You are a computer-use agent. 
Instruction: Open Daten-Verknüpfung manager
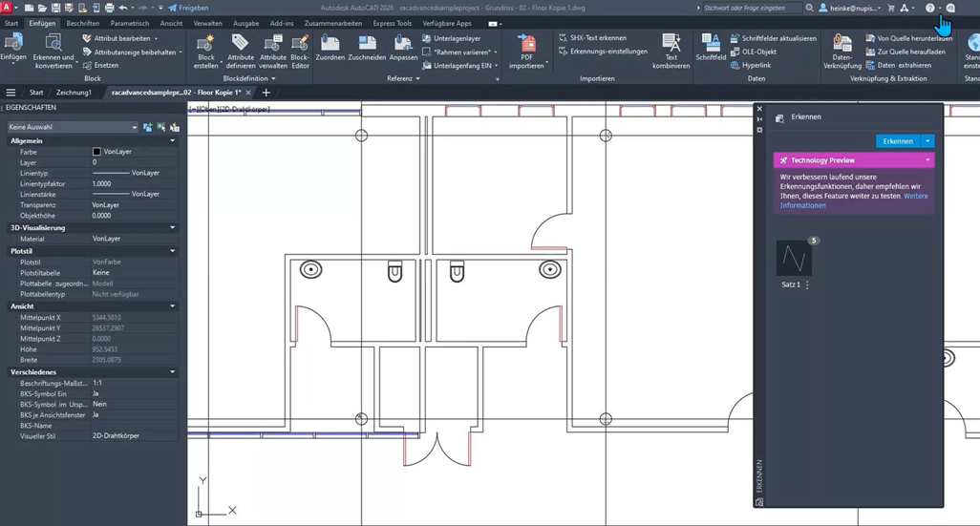click(842, 51)
